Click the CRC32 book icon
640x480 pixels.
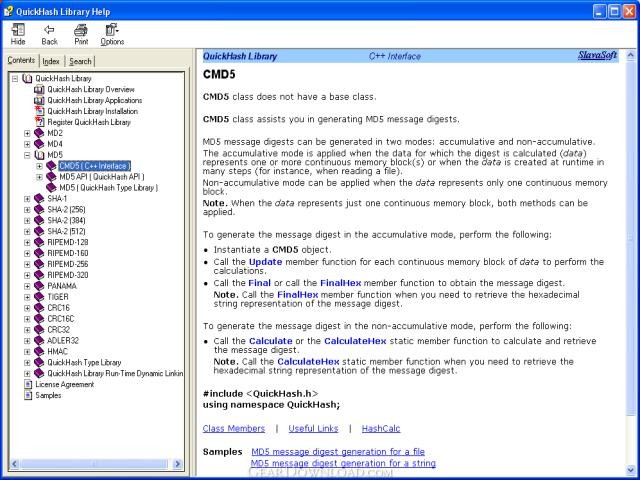pos(39,330)
